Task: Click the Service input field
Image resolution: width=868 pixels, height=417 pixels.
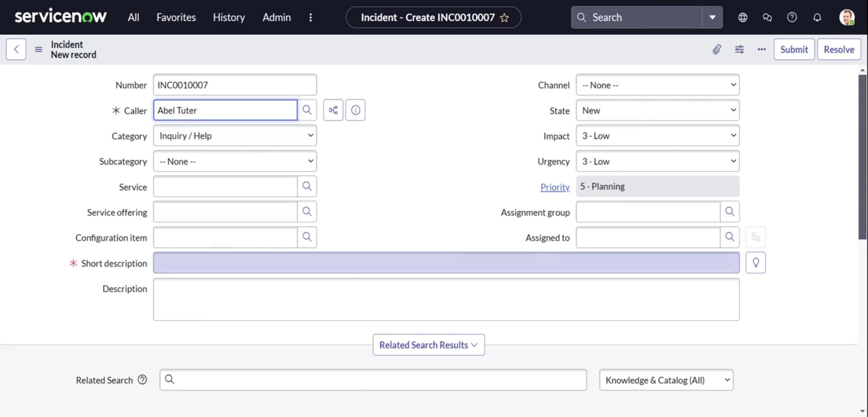Action: pyautogui.click(x=225, y=186)
